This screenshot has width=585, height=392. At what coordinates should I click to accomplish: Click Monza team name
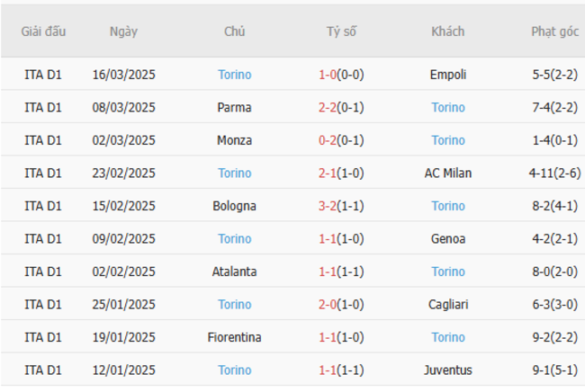tap(234, 140)
